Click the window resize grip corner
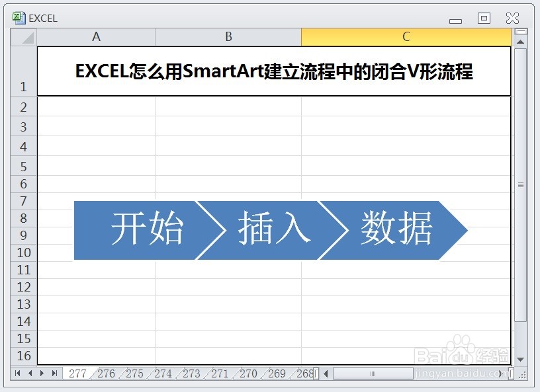 point(523,374)
